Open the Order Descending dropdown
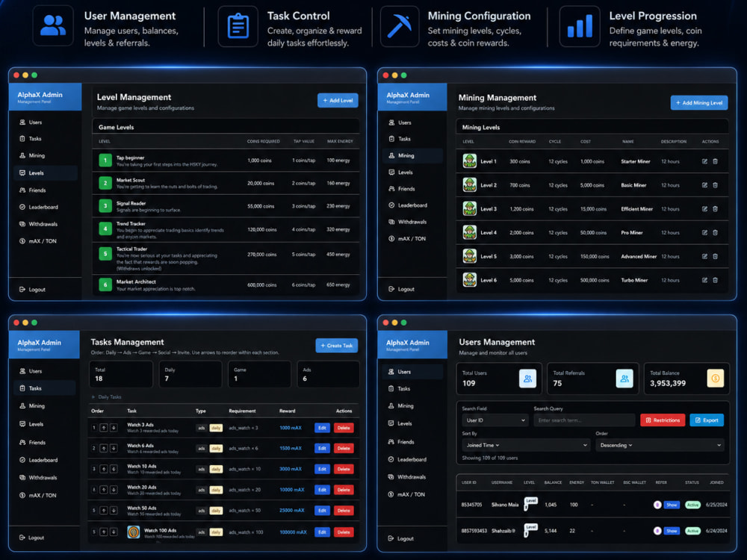The height and width of the screenshot is (560, 747). pos(660,445)
